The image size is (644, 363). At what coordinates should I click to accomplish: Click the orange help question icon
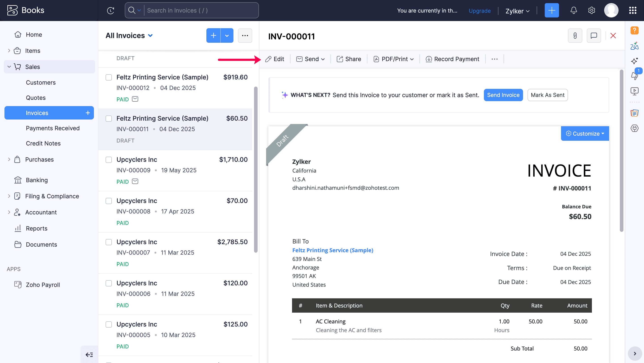634,30
